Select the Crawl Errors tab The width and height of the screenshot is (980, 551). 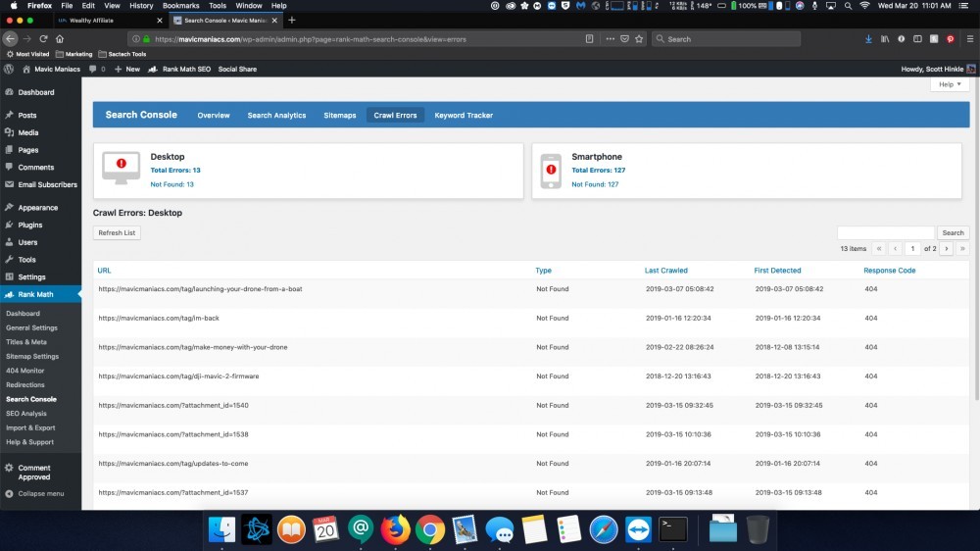pyautogui.click(x=395, y=115)
